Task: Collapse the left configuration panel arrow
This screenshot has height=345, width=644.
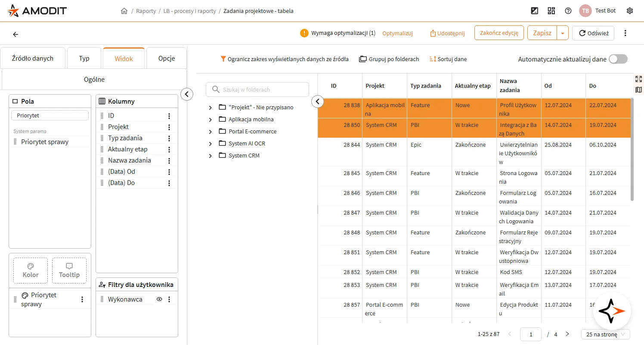Action: [x=187, y=94]
